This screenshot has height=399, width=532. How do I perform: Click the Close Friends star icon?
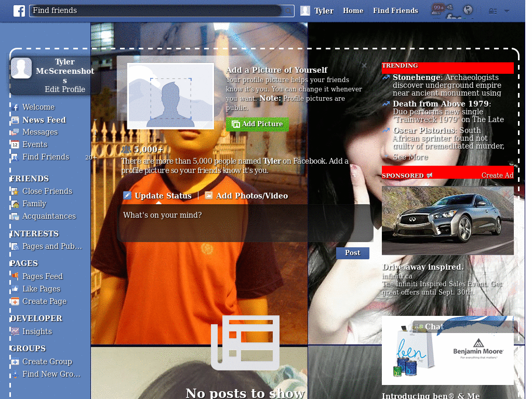point(15,191)
